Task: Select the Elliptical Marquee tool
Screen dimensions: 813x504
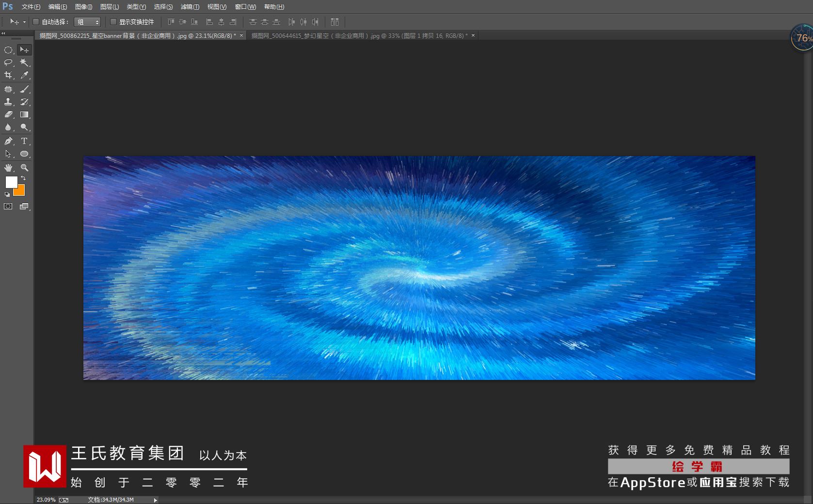Action: click(x=8, y=50)
